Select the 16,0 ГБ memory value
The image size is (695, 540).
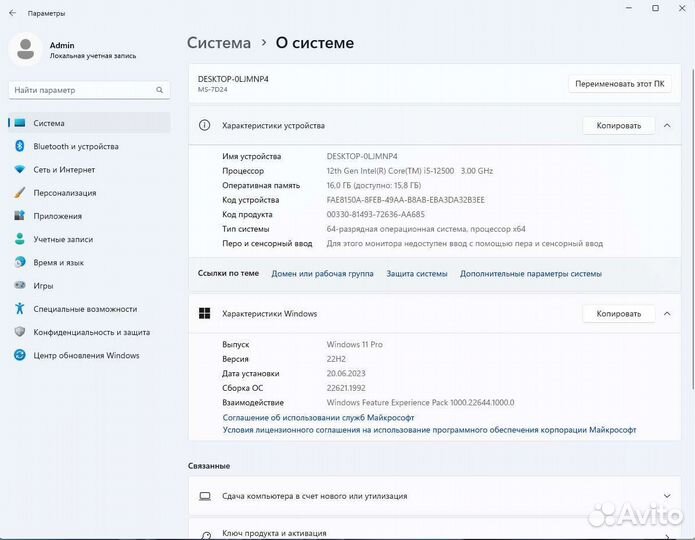(374, 185)
